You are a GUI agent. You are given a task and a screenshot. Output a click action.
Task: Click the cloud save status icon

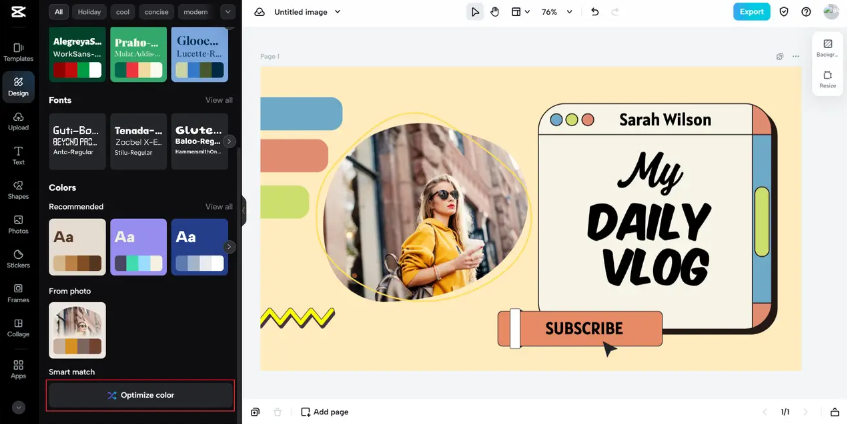[x=259, y=12]
